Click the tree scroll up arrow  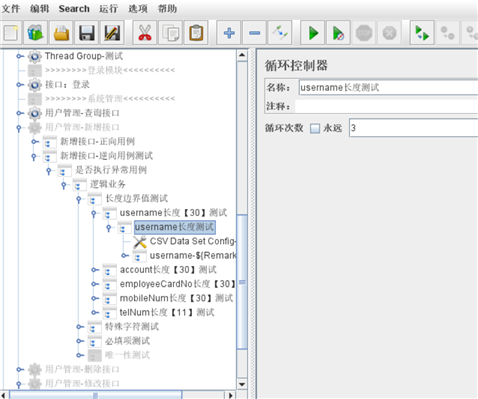pyautogui.click(x=242, y=55)
